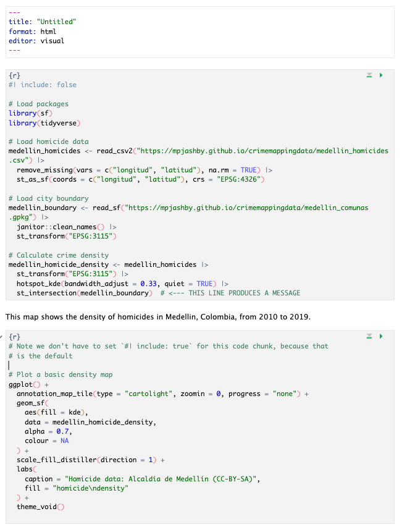Place cursor on the library(sf) line

pyautogui.click(x=30, y=113)
